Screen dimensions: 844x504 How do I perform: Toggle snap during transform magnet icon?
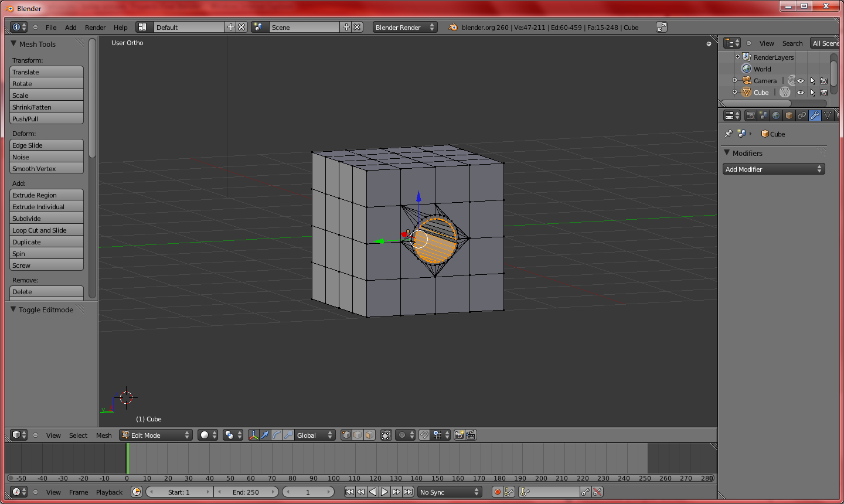tap(424, 435)
